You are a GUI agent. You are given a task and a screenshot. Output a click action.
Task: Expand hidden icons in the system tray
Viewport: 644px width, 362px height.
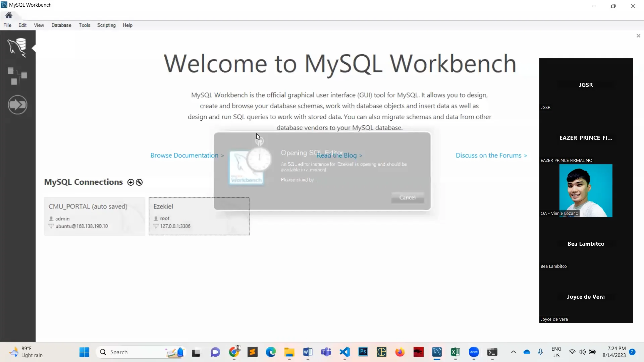[513, 352]
